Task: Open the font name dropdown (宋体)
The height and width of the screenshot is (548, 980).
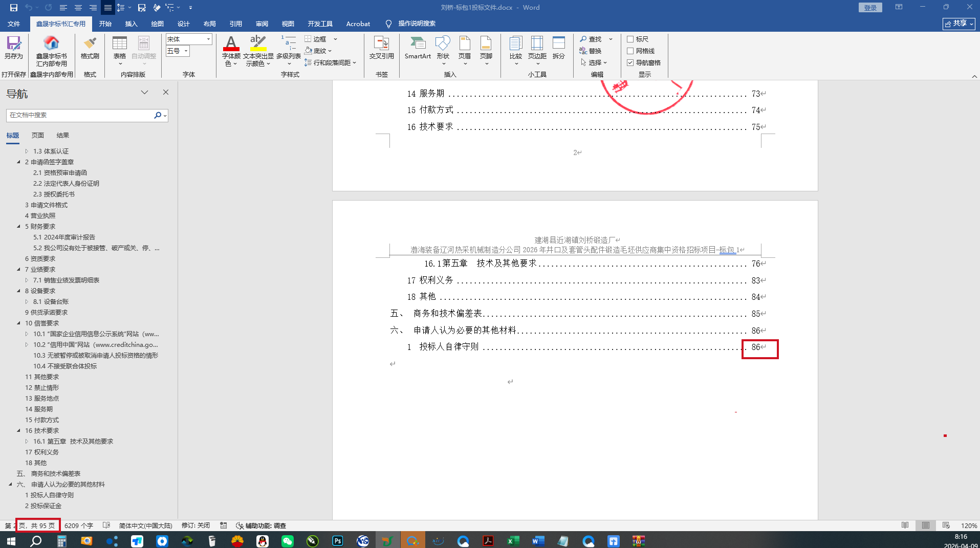Action: point(208,39)
